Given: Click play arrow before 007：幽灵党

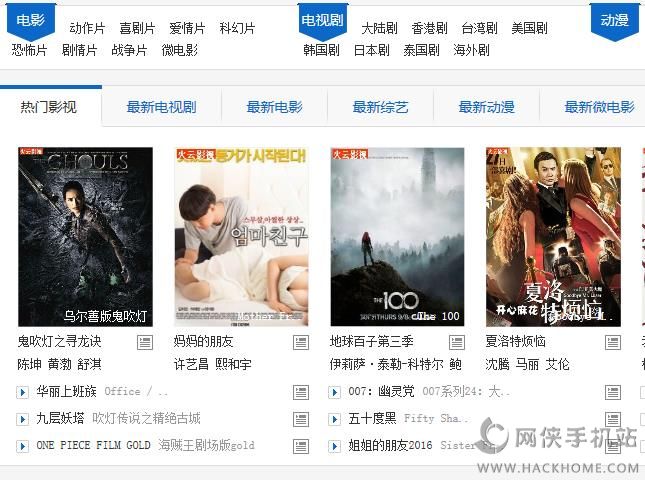Looking at the screenshot, I should point(334,392).
